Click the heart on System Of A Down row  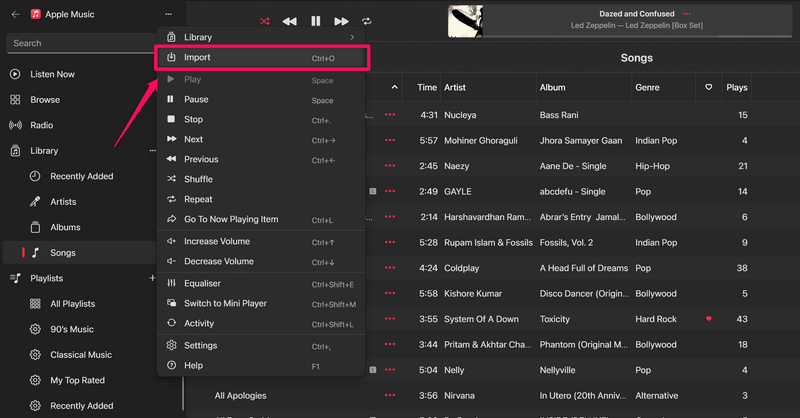pyautogui.click(x=709, y=318)
